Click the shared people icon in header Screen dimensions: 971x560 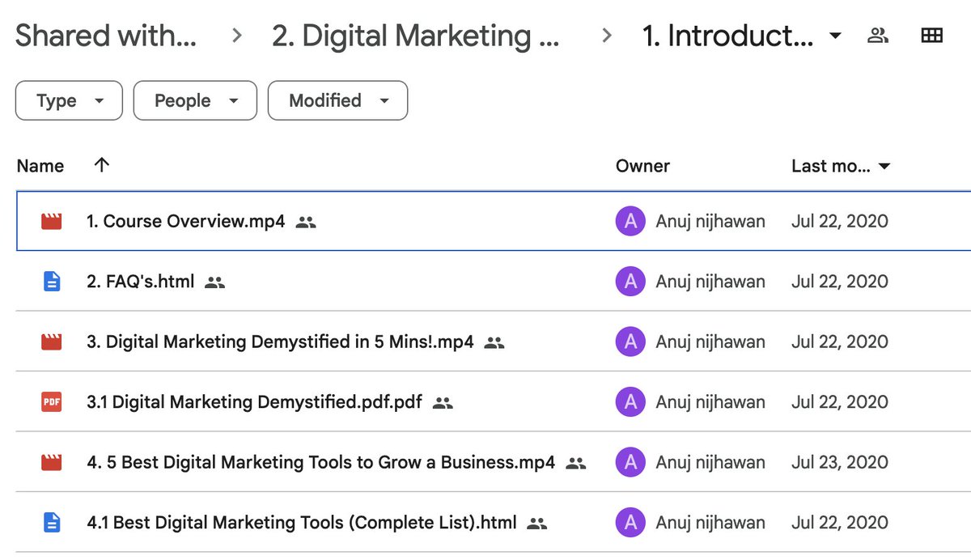tap(878, 36)
